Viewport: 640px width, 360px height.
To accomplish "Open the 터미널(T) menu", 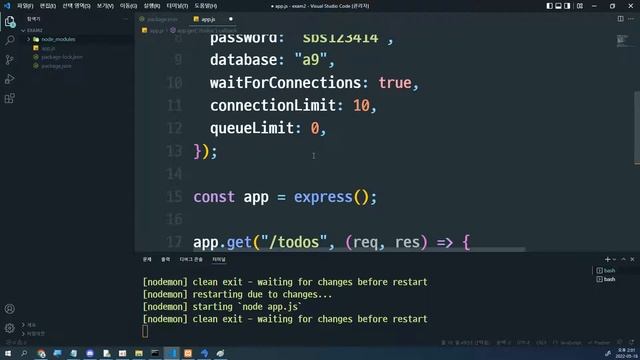I will pyautogui.click(x=177, y=6).
